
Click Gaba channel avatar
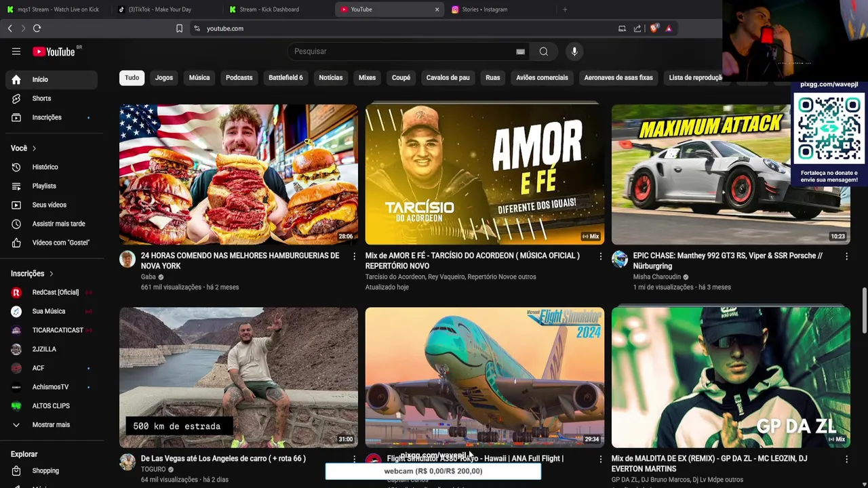(x=127, y=259)
